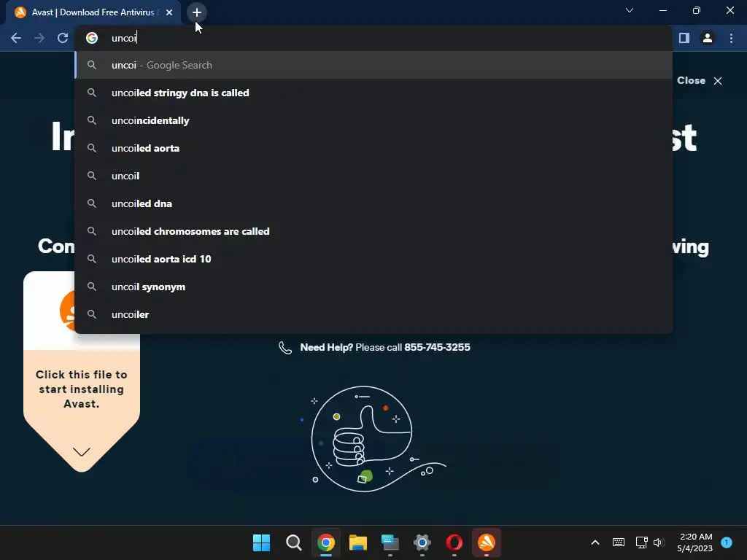The height and width of the screenshot is (560, 747).
Task: Go forward to the next page
Action: coord(39,38)
